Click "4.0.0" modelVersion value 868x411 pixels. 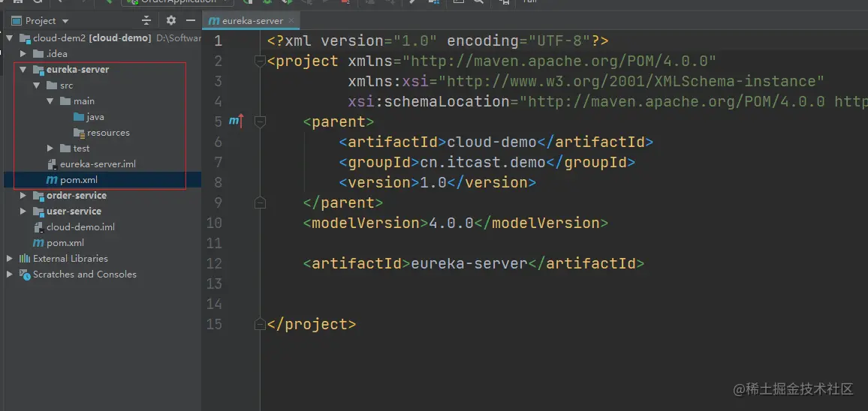coord(452,223)
